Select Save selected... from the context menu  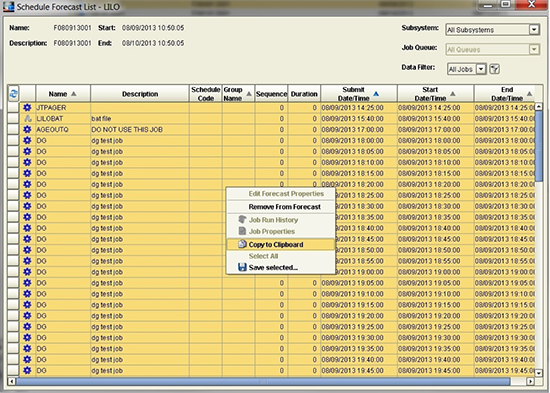pyautogui.click(x=273, y=268)
